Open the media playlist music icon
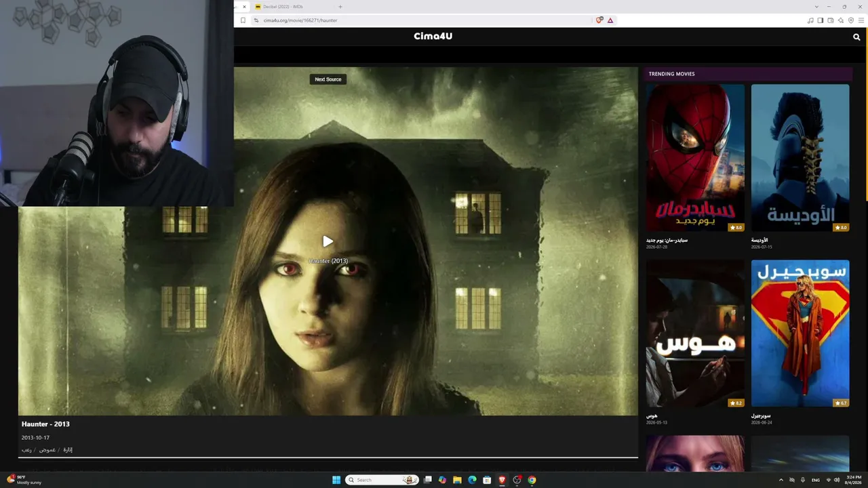 tap(810, 20)
